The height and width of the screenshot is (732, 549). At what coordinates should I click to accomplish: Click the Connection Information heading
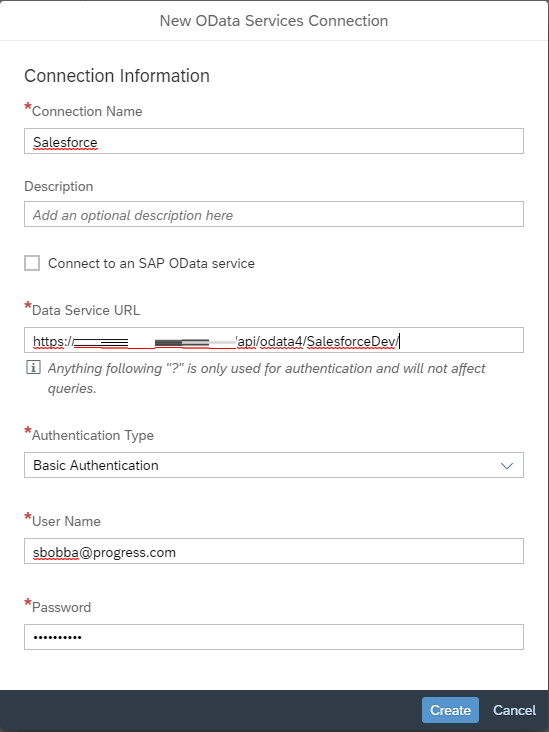click(x=117, y=76)
